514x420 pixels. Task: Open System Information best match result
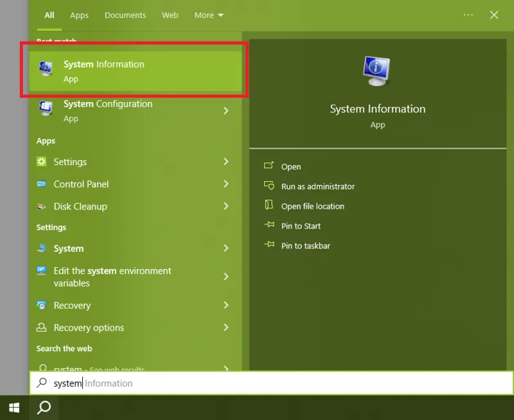click(x=136, y=71)
